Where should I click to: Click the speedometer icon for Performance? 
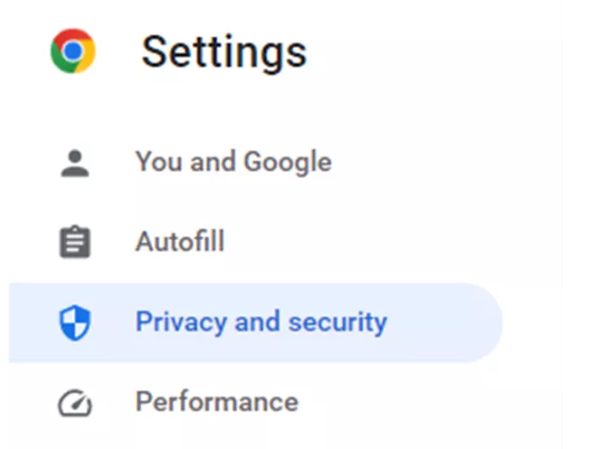tap(75, 403)
